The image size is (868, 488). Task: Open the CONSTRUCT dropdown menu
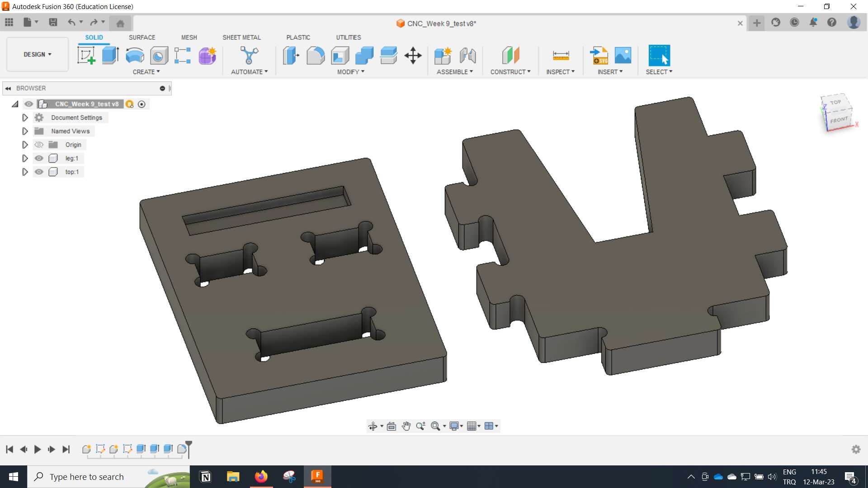pyautogui.click(x=510, y=72)
